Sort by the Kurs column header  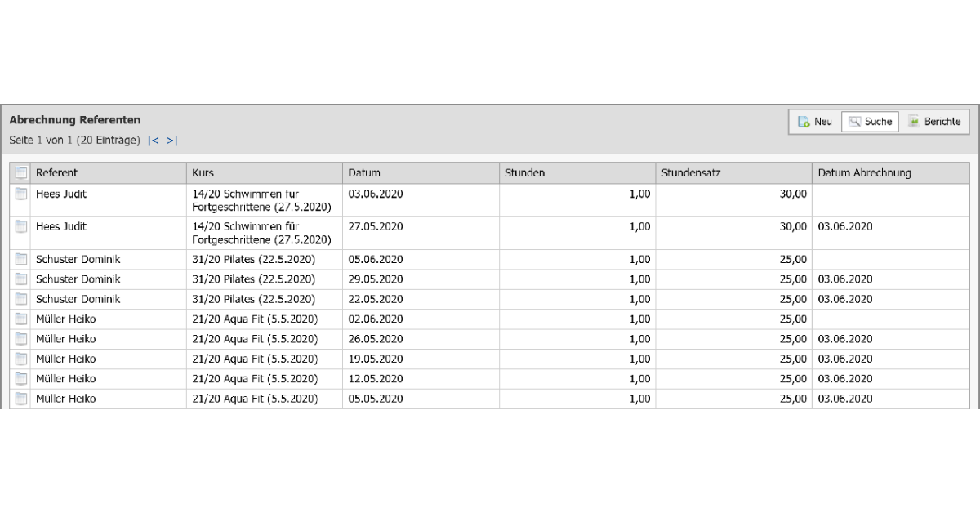203,173
